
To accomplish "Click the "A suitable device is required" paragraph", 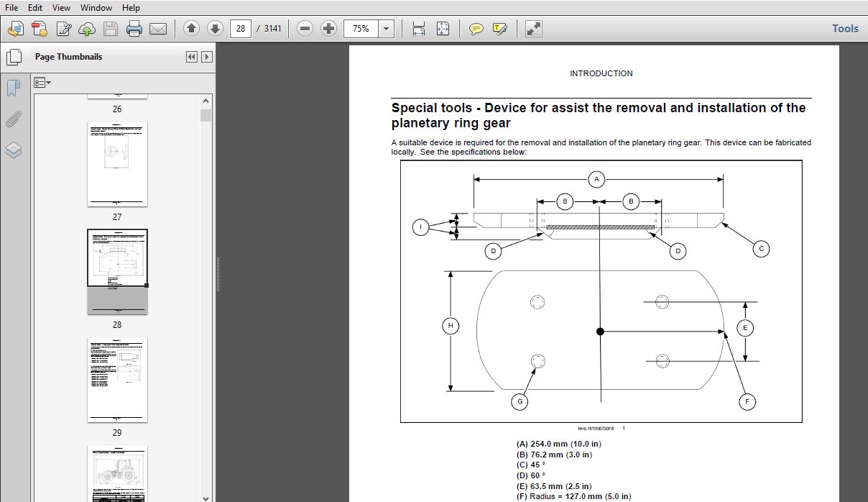I will pyautogui.click(x=601, y=147).
